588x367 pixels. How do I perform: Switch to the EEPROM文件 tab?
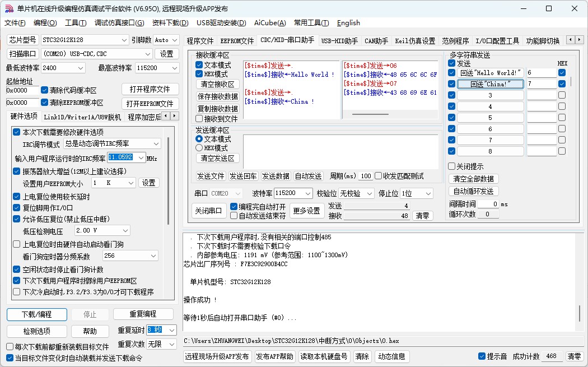(237, 41)
